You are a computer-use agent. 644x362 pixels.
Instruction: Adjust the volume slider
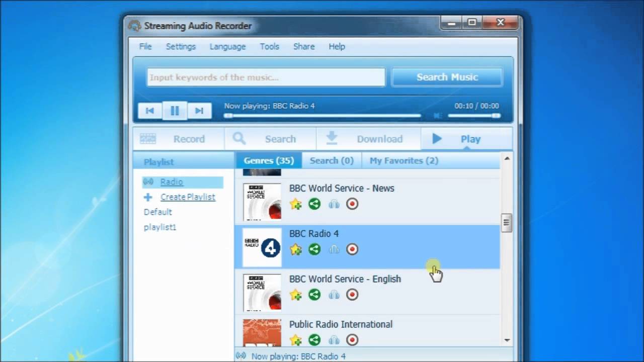[x=474, y=116]
